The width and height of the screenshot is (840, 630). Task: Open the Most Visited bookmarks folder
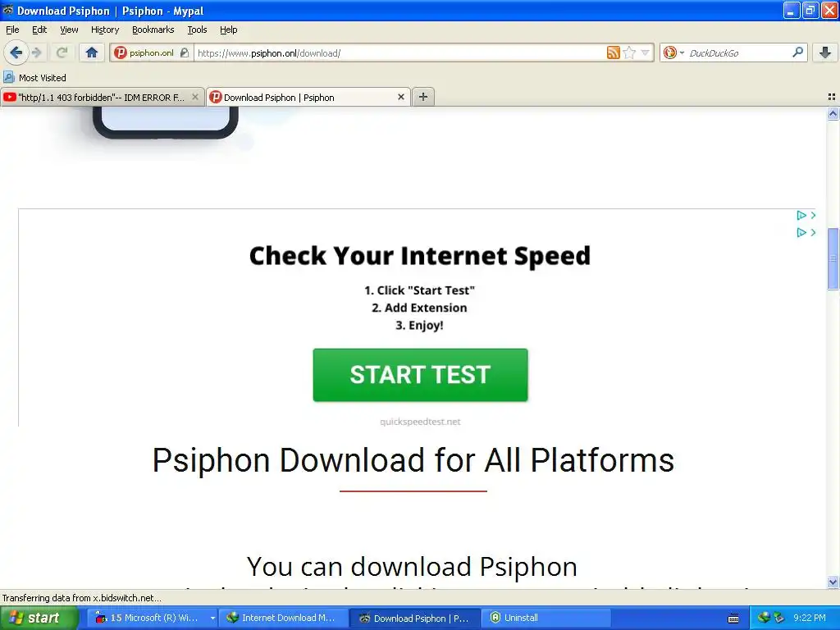click(34, 78)
